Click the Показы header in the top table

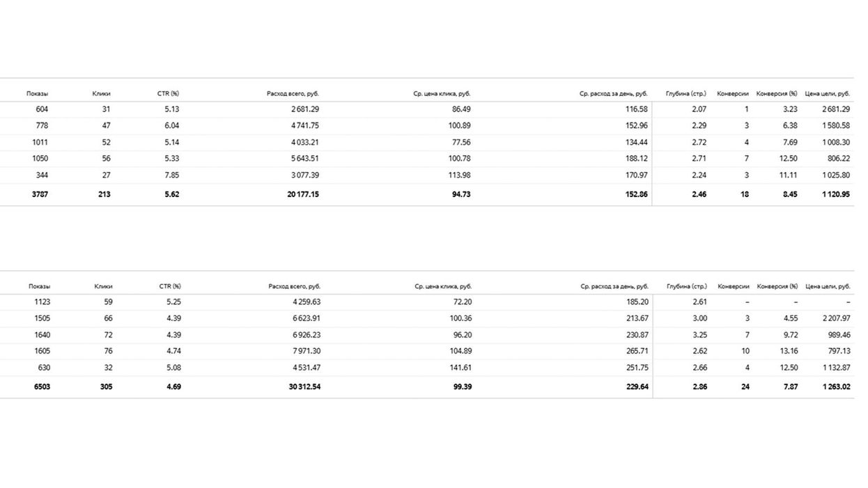pos(38,93)
